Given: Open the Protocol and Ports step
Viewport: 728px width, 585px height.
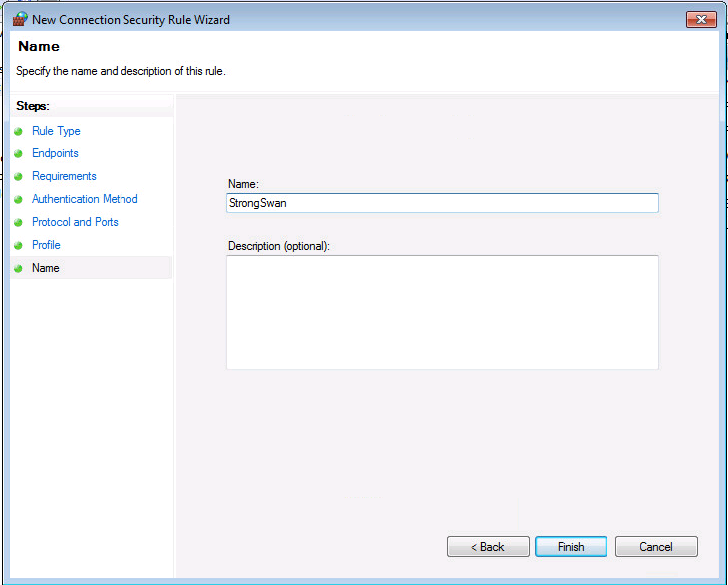Looking at the screenshot, I should click(75, 222).
